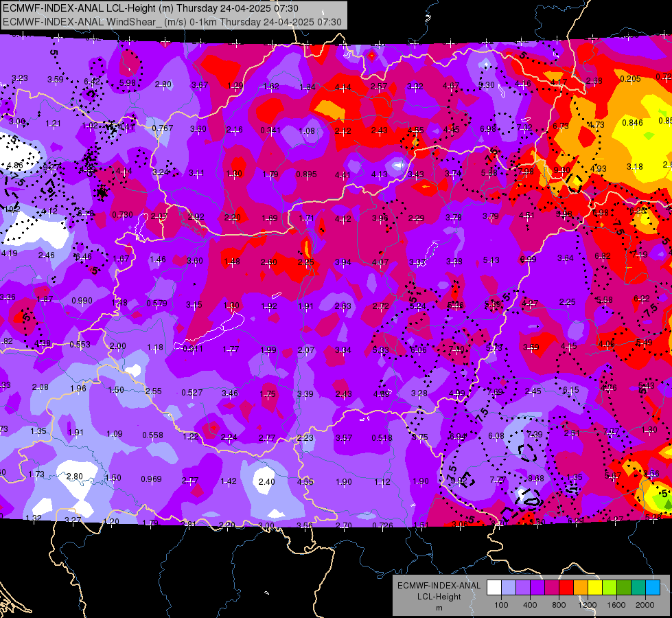Click the grid value 0.895
This screenshot has height=618, width=672.
click(x=306, y=174)
